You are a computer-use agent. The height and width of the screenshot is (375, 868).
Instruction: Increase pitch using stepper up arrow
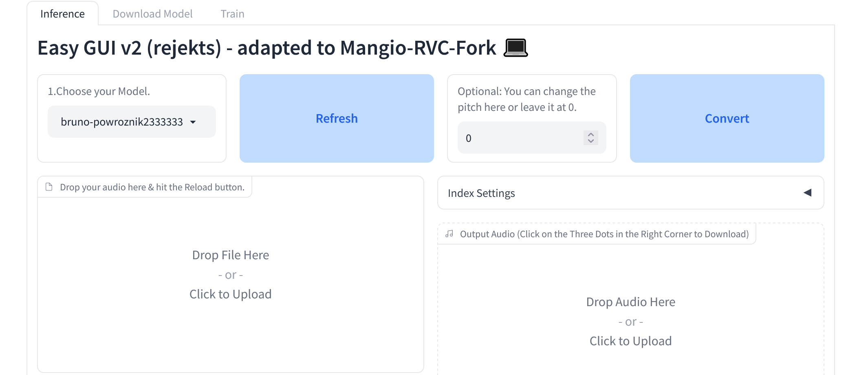click(591, 134)
